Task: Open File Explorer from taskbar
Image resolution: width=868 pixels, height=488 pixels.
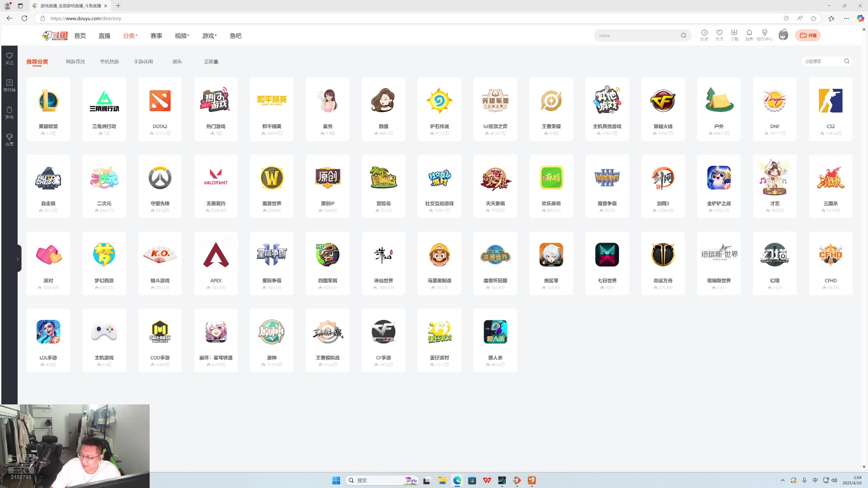Action: click(x=442, y=480)
